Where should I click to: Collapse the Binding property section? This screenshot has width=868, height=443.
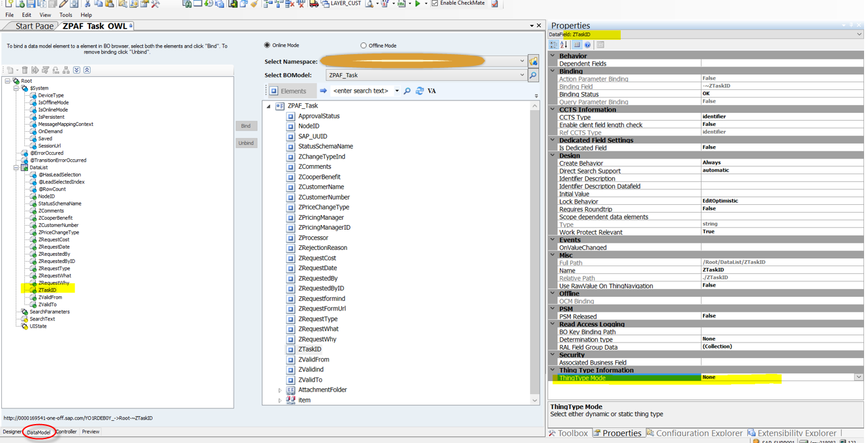pos(553,71)
